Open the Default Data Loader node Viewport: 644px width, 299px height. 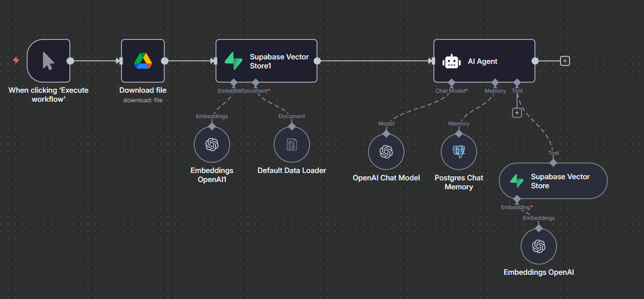[x=292, y=145]
